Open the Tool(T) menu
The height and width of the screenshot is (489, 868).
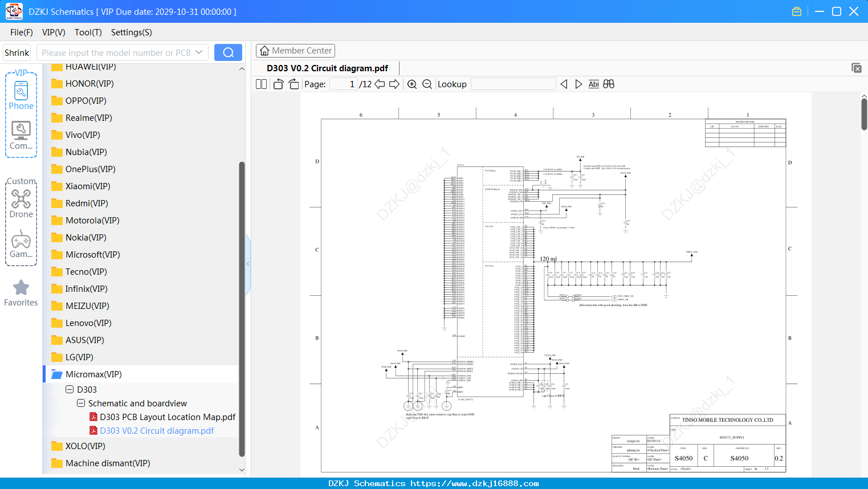[88, 32]
